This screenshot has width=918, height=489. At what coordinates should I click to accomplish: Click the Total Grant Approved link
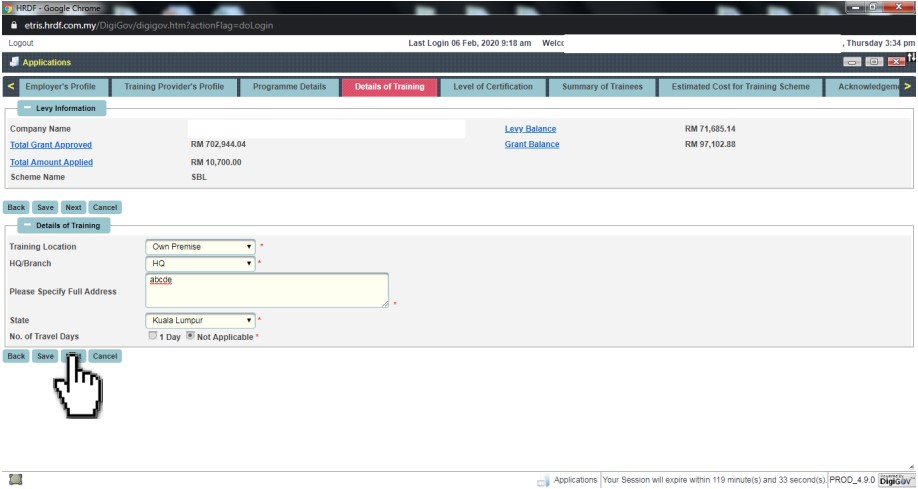click(51, 145)
